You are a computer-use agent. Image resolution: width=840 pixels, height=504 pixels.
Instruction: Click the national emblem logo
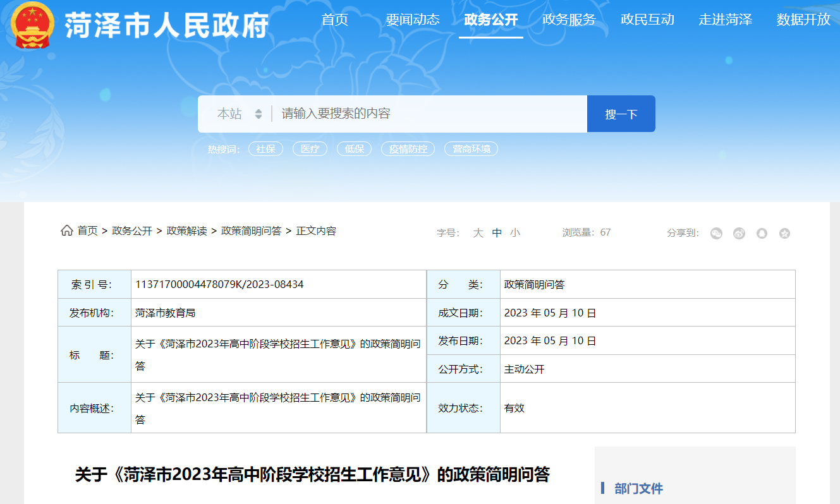click(x=33, y=25)
